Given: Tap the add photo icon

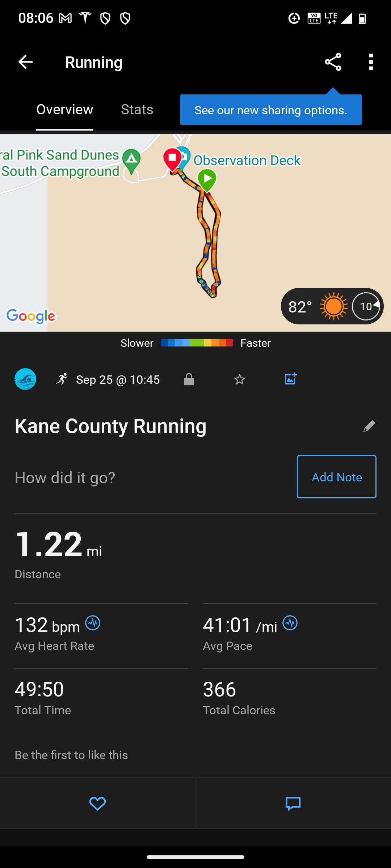Looking at the screenshot, I should (x=290, y=379).
